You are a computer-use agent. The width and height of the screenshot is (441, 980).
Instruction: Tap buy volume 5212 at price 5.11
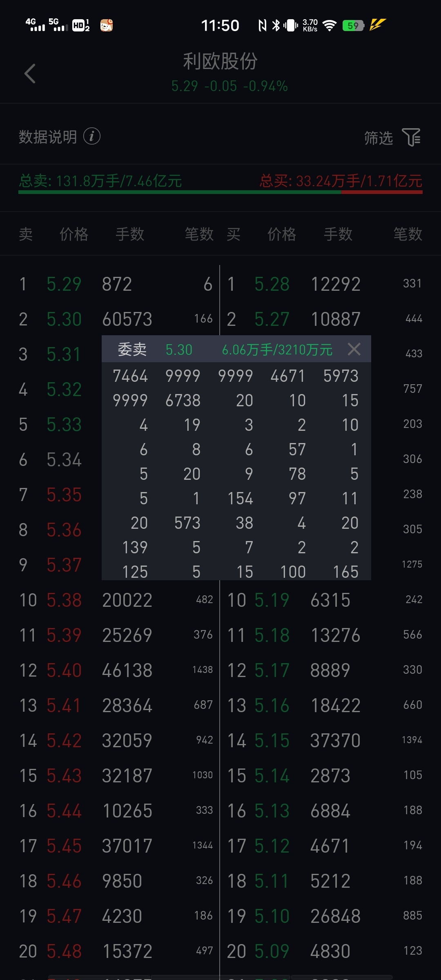pos(330,881)
